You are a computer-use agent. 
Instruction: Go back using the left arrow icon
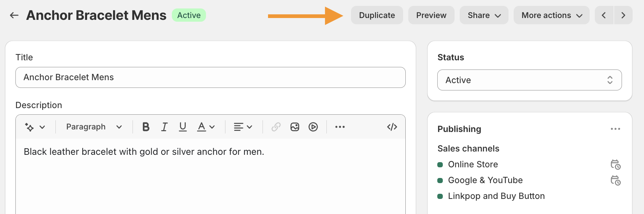point(14,15)
